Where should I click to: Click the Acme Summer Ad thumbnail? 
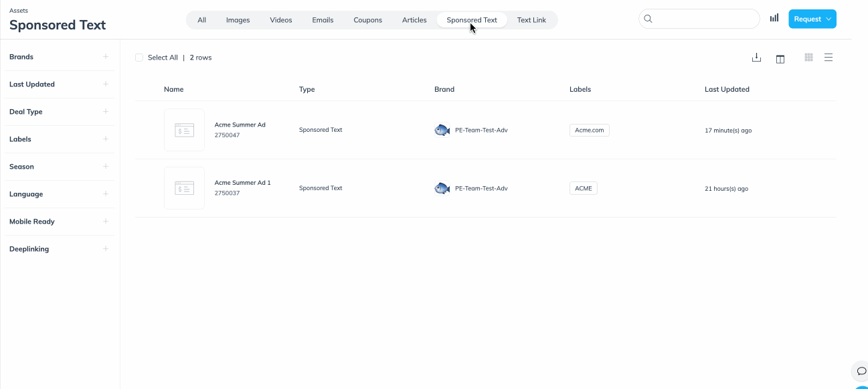[184, 130]
